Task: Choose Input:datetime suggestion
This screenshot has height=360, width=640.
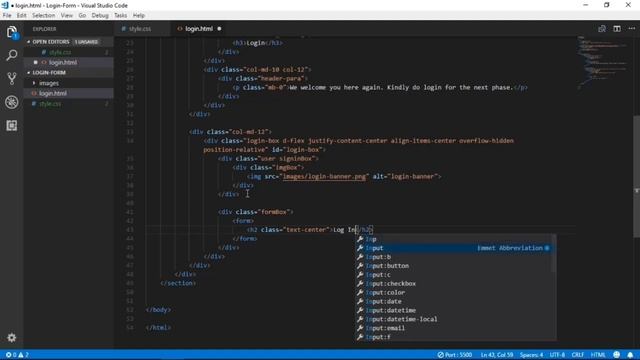Action: (453, 310)
